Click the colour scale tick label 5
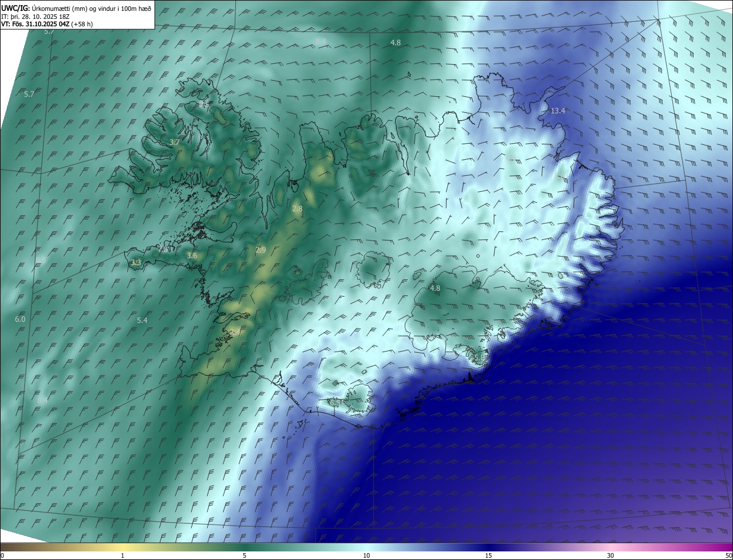733x560 pixels. (245, 556)
